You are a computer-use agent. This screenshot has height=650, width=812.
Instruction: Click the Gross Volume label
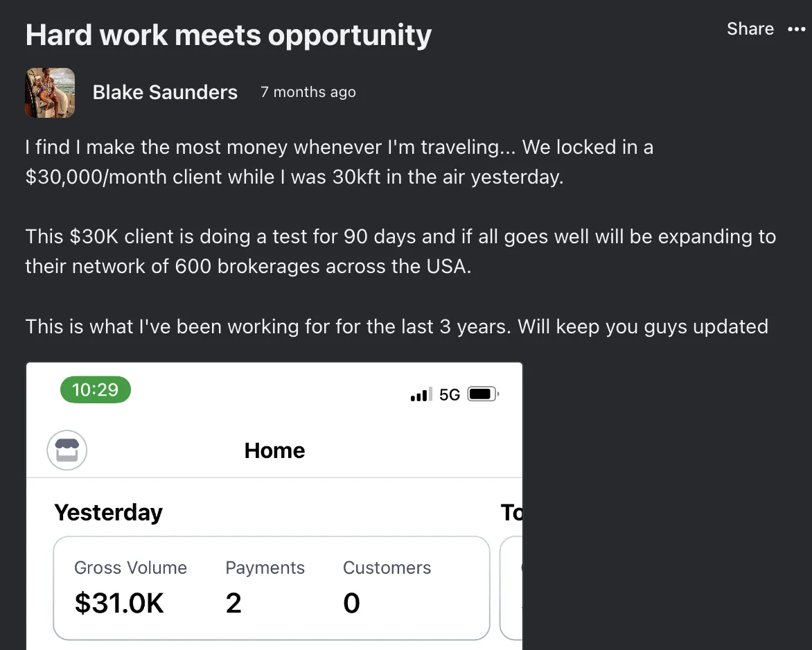coord(130,568)
